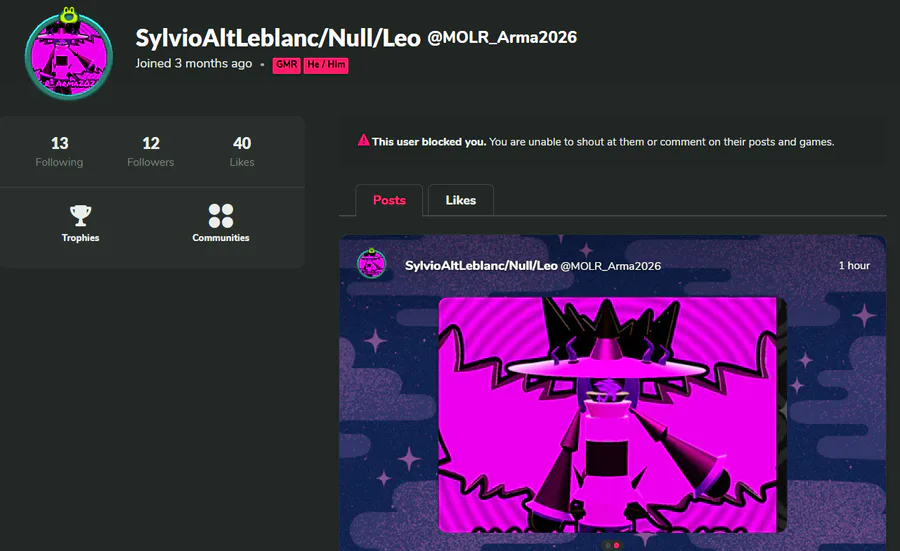The width and height of the screenshot is (900, 551).
Task: Open the post's 1 hour timestamp
Action: click(x=854, y=266)
